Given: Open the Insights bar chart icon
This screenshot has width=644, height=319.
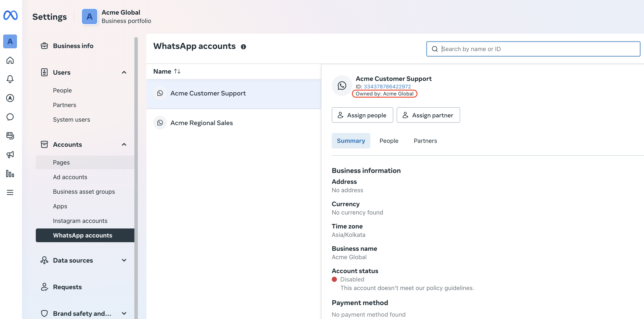Looking at the screenshot, I should 10,174.
